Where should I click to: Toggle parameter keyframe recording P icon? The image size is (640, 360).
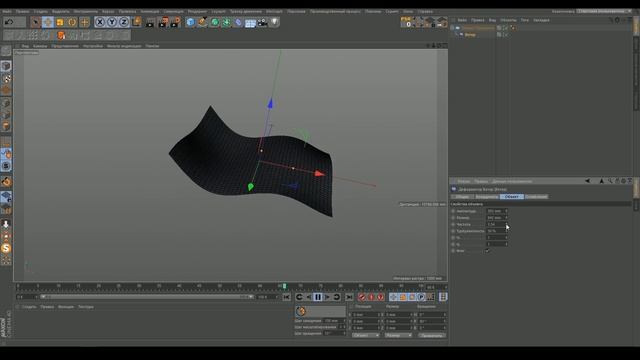(x=421, y=297)
